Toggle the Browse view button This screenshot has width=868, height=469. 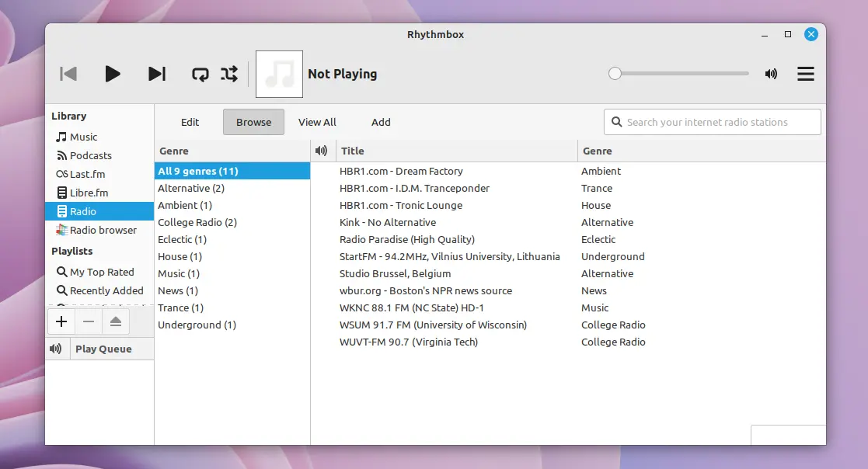coord(253,122)
